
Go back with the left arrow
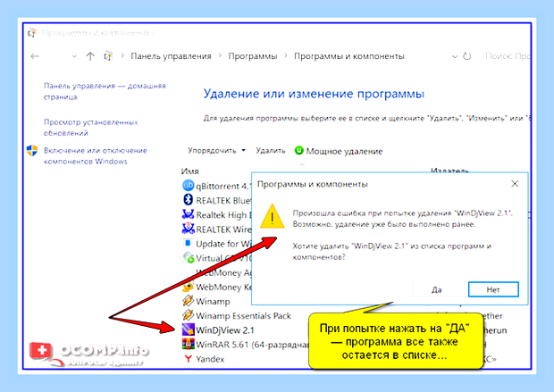pyautogui.click(x=35, y=56)
